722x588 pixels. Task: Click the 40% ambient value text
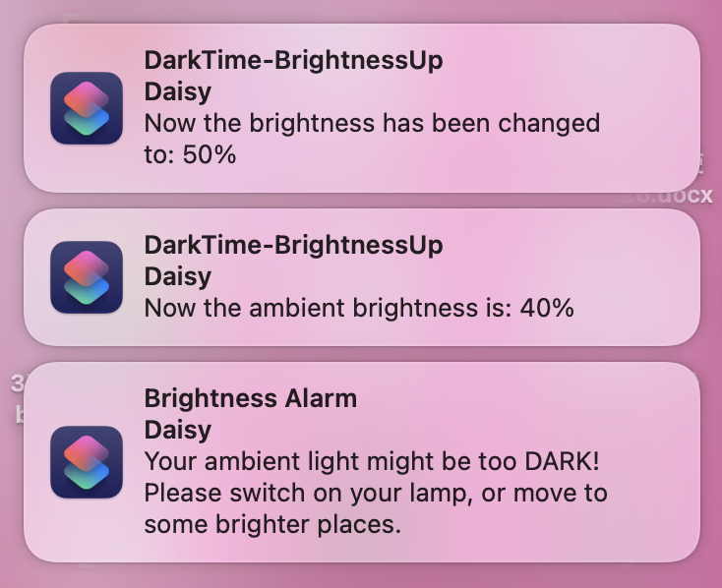coord(547,308)
